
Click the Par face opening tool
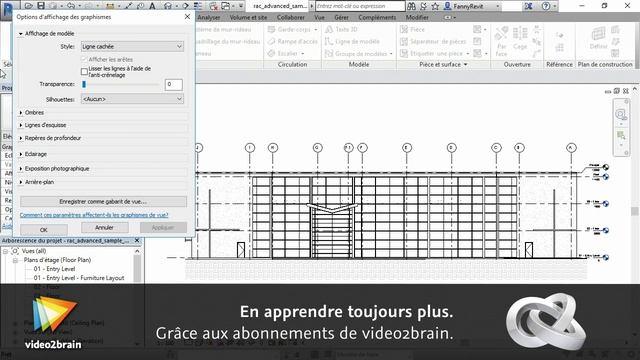pyautogui.click(x=501, y=41)
